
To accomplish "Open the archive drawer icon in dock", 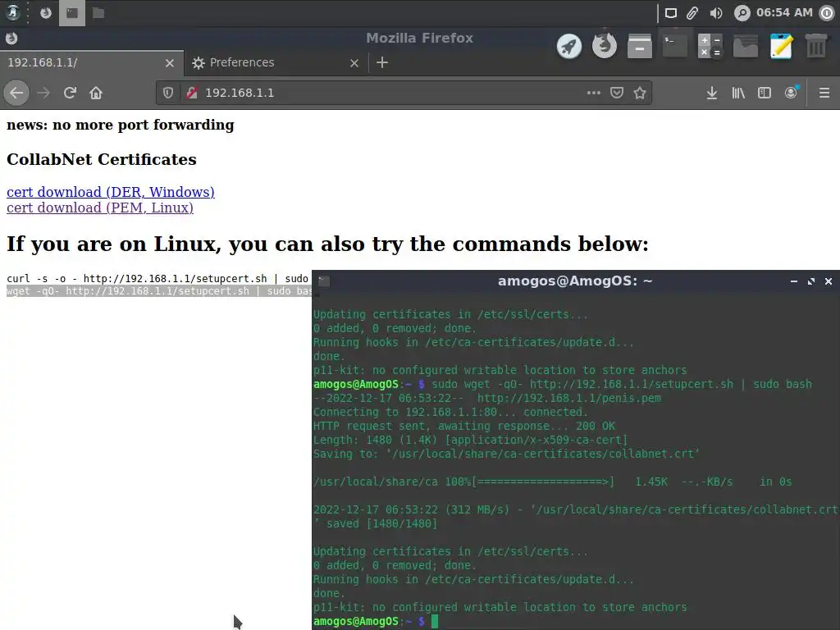I will 640,46.
